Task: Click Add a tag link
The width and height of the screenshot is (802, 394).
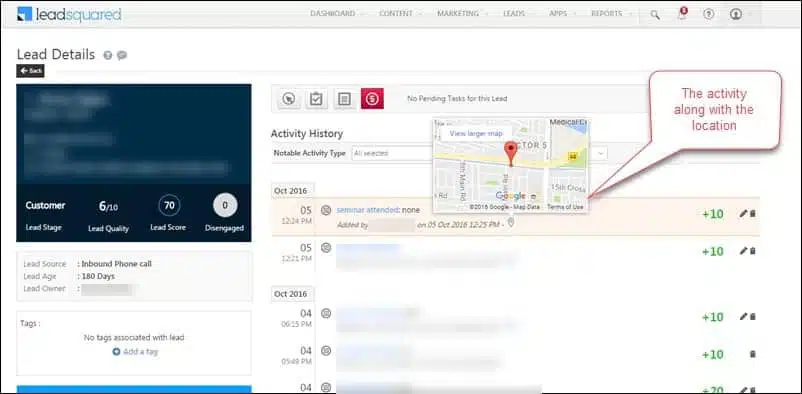Action: [x=136, y=352]
